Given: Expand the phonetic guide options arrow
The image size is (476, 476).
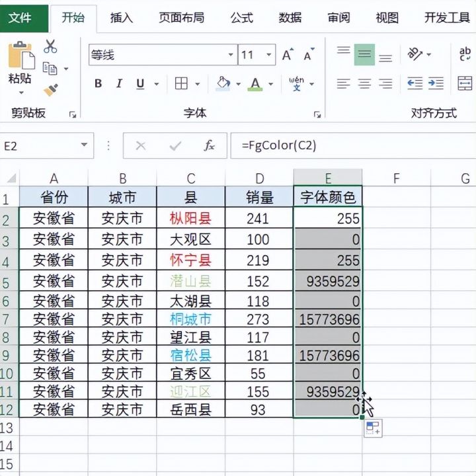Looking at the screenshot, I should pos(312,84).
